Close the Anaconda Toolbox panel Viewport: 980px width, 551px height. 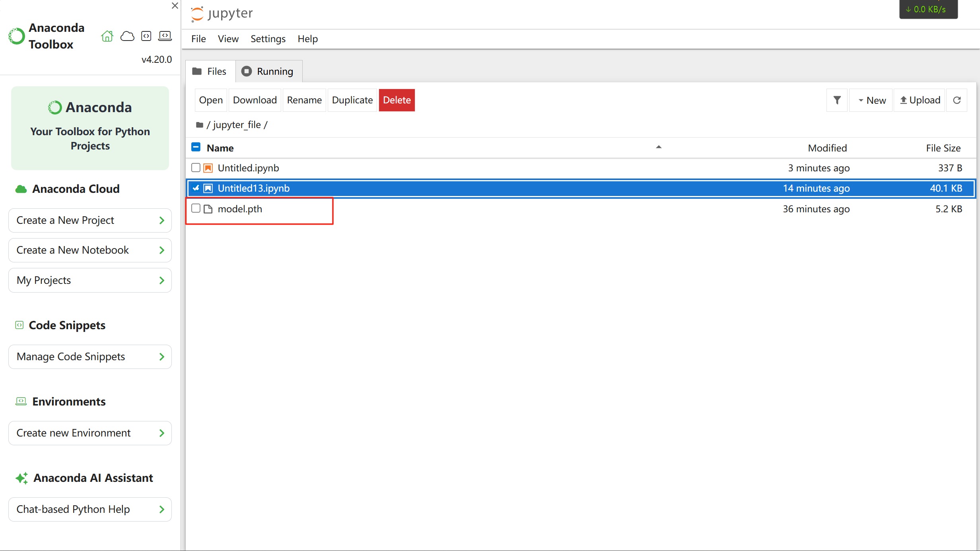pos(175,6)
